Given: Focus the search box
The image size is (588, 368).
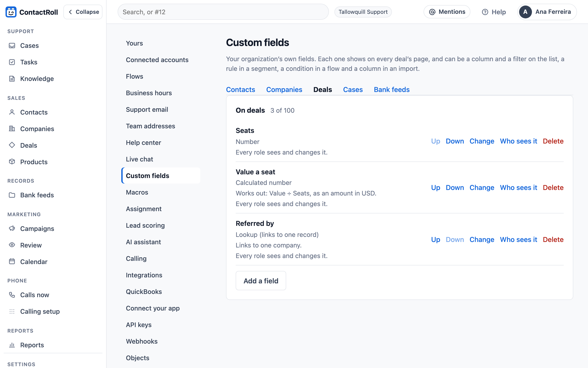Looking at the screenshot, I should [223, 12].
